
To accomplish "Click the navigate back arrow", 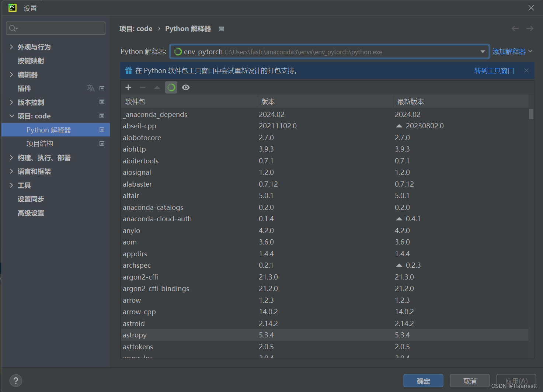I will pyautogui.click(x=515, y=28).
